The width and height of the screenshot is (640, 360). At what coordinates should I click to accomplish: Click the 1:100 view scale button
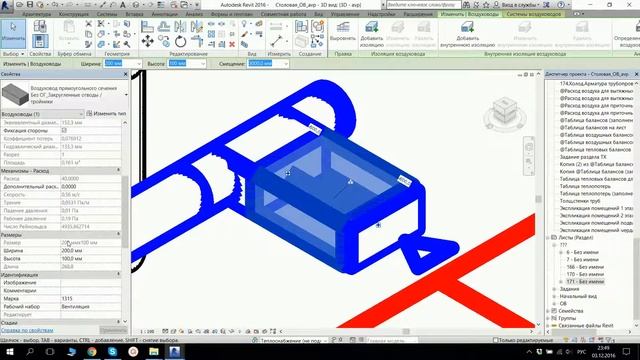coord(147,331)
